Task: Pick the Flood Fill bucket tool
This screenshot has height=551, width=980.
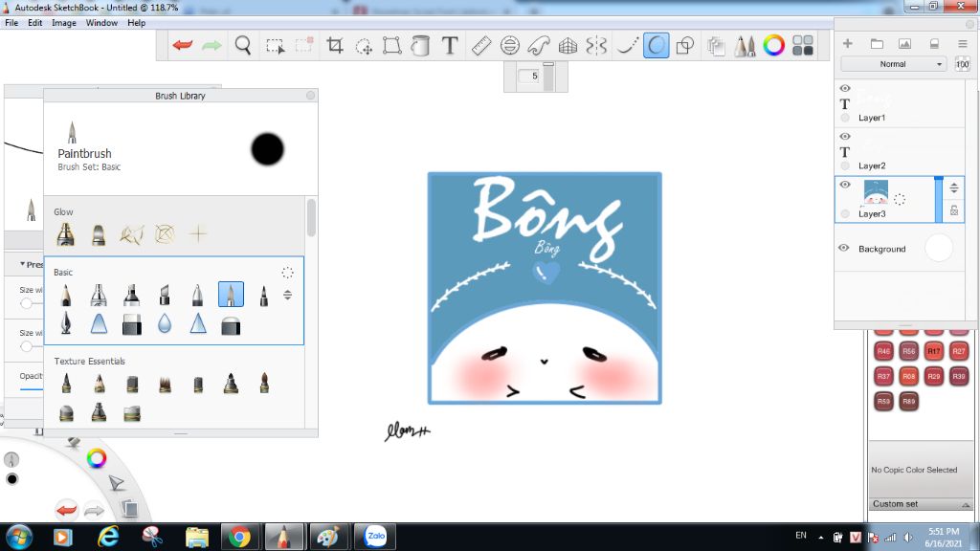Action: tap(421, 45)
